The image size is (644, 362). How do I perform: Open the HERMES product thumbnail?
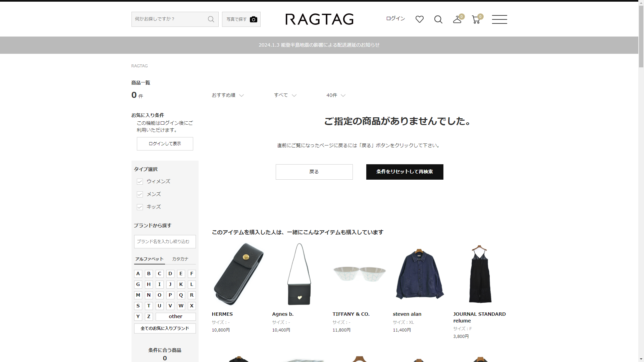click(x=238, y=274)
